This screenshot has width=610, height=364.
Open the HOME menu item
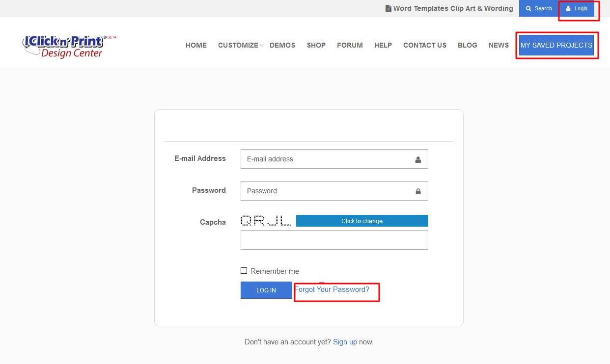click(196, 45)
